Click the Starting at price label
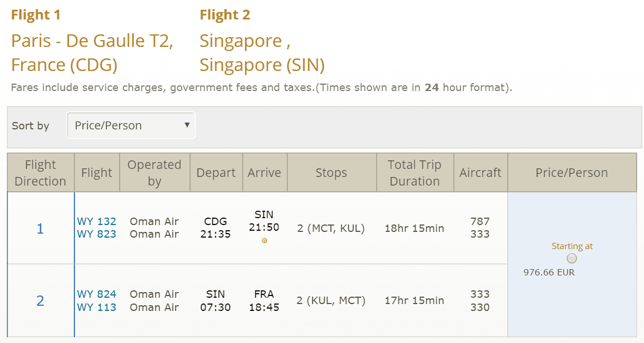 coord(572,246)
